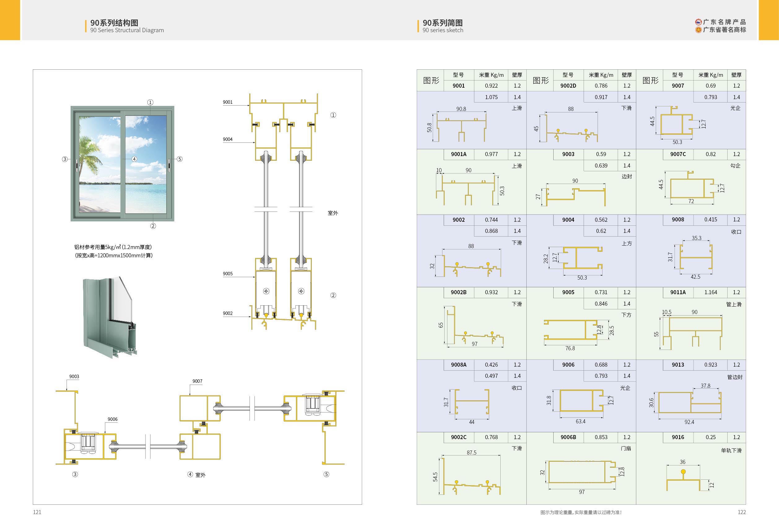The image size is (779, 532).
Task: Click the 管边封 type label
Action: [735, 377]
